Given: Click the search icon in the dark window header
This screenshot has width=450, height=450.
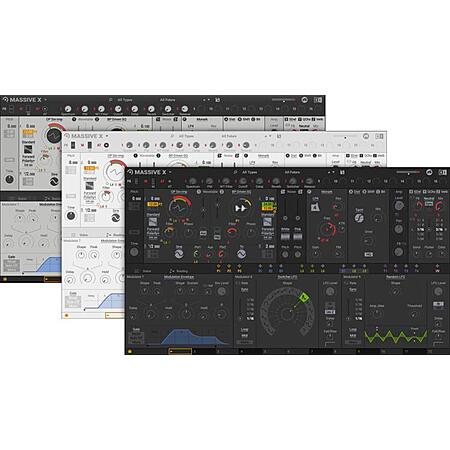Looking at the screenshot, I should click(x=235, y=172).
